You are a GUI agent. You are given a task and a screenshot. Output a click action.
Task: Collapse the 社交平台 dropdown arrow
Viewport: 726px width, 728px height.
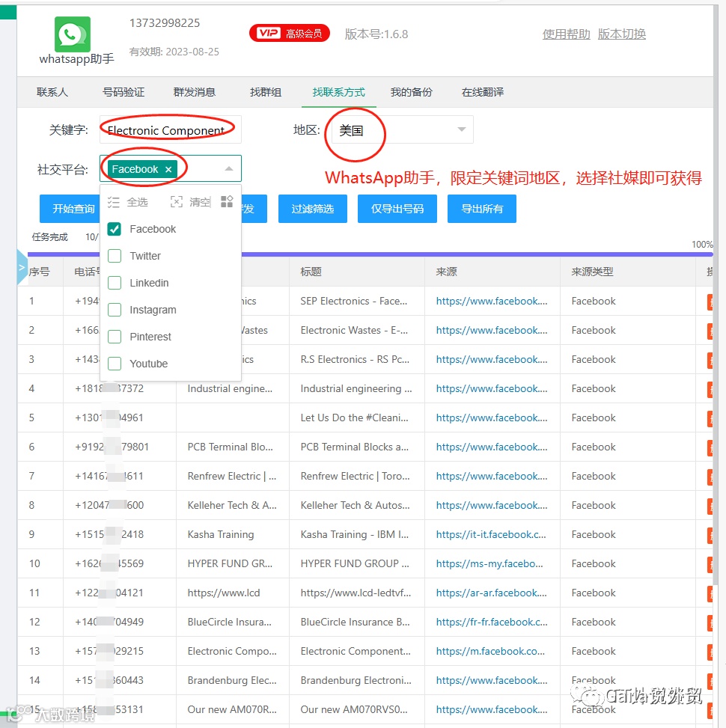231,170
